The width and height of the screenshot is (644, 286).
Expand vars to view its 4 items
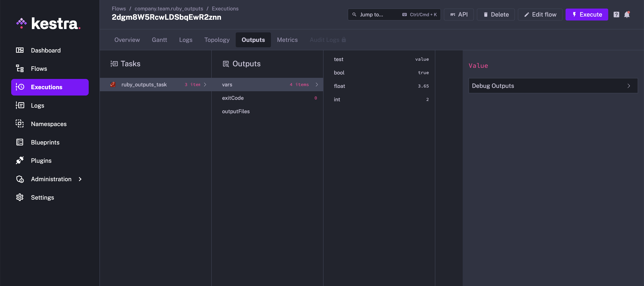pyautogui.click(x=317, y=84)
